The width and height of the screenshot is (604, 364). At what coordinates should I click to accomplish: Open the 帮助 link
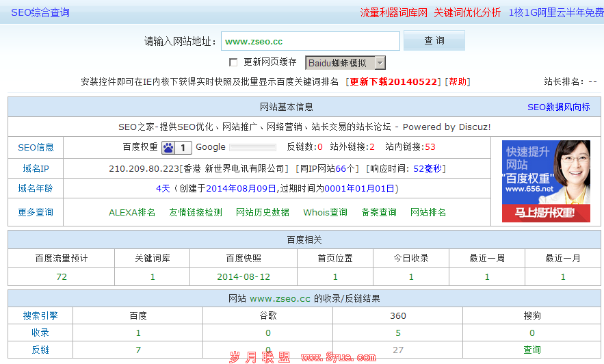(458, 81)
